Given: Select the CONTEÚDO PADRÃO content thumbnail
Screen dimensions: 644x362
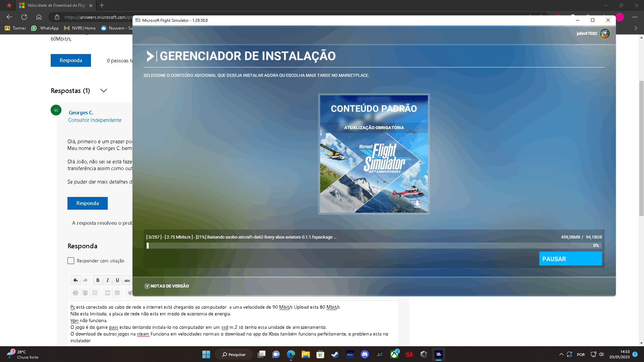Looking at the screenshot, I should click(374, 154).
